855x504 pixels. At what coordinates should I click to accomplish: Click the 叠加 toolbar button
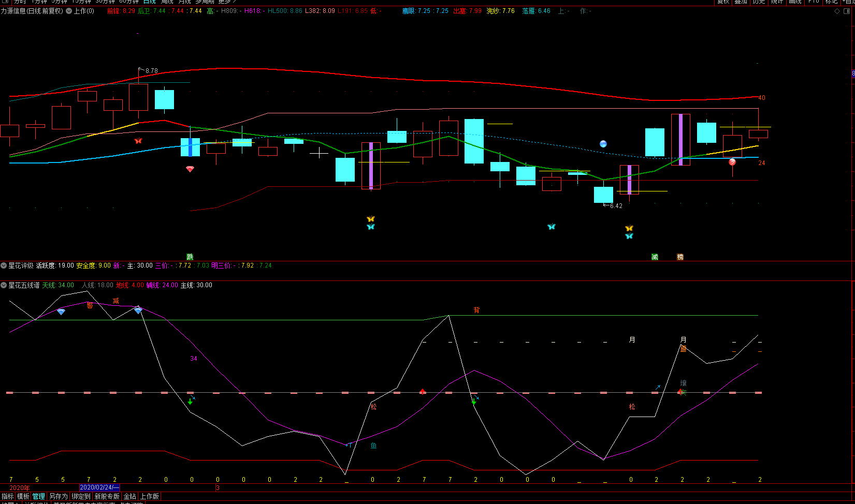(x=741, y=2)
